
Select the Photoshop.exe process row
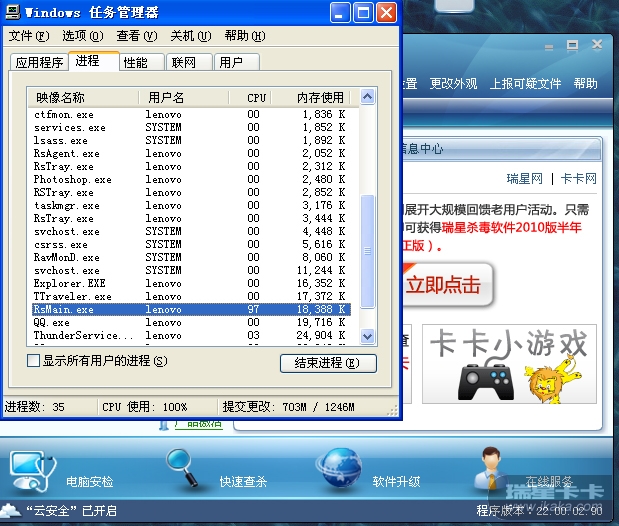tap(191, 180)
